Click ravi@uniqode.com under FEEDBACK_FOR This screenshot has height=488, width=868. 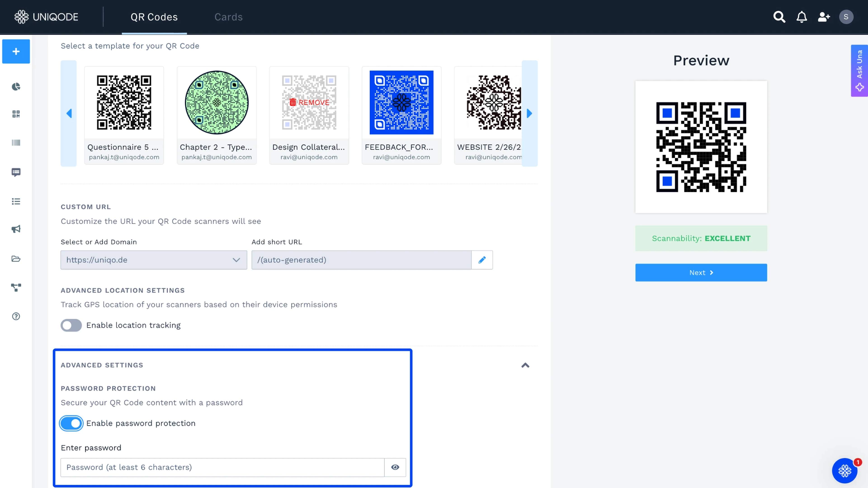(401, 157)
